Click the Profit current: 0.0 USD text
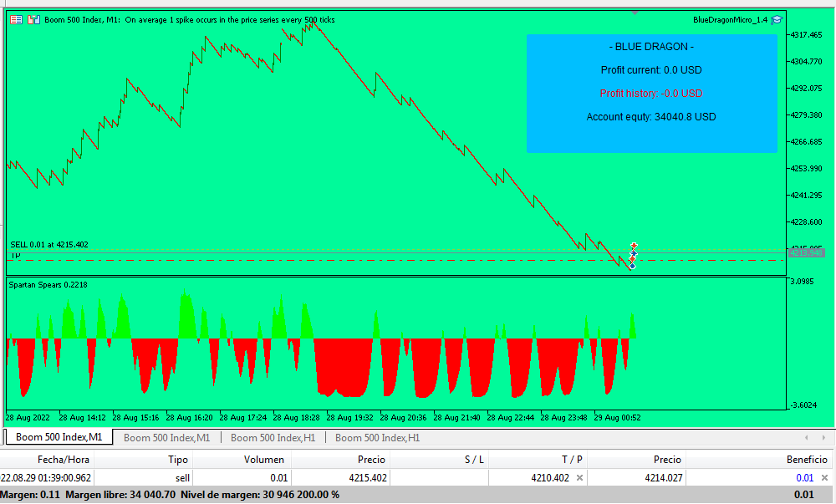Screen dimensions: 836x504 (x=651, y=70)
